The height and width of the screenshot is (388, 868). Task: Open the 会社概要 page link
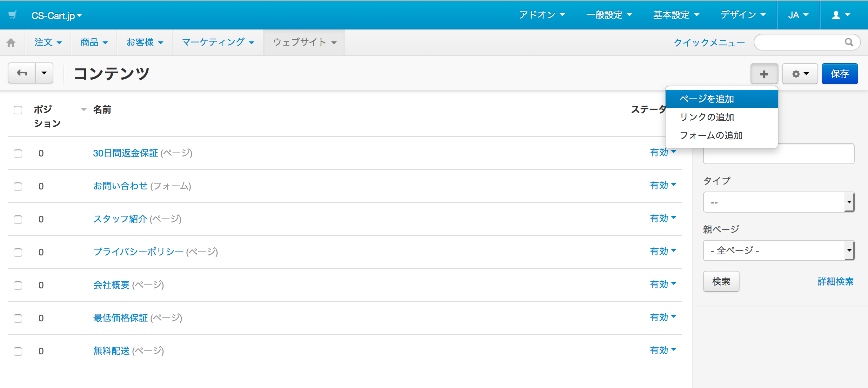[x=111, y=285]
